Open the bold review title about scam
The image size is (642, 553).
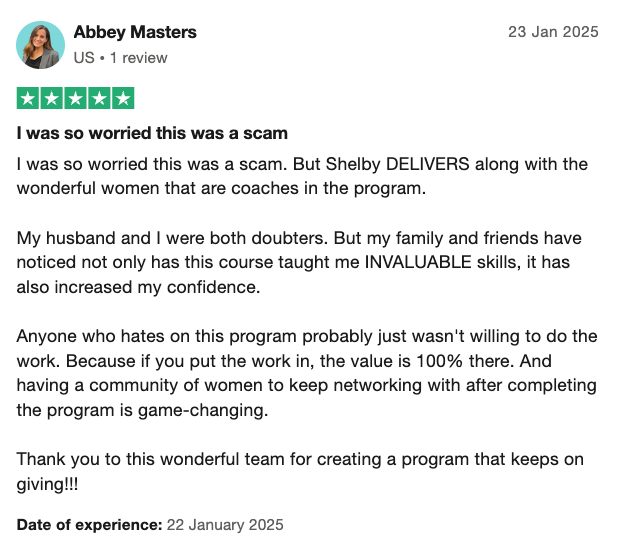[152, 133]
